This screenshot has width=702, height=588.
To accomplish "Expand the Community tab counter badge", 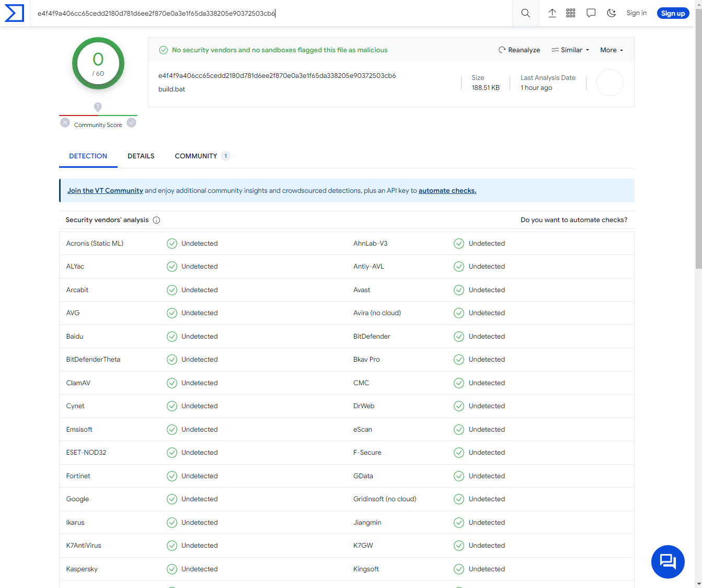I will point(225,156).
